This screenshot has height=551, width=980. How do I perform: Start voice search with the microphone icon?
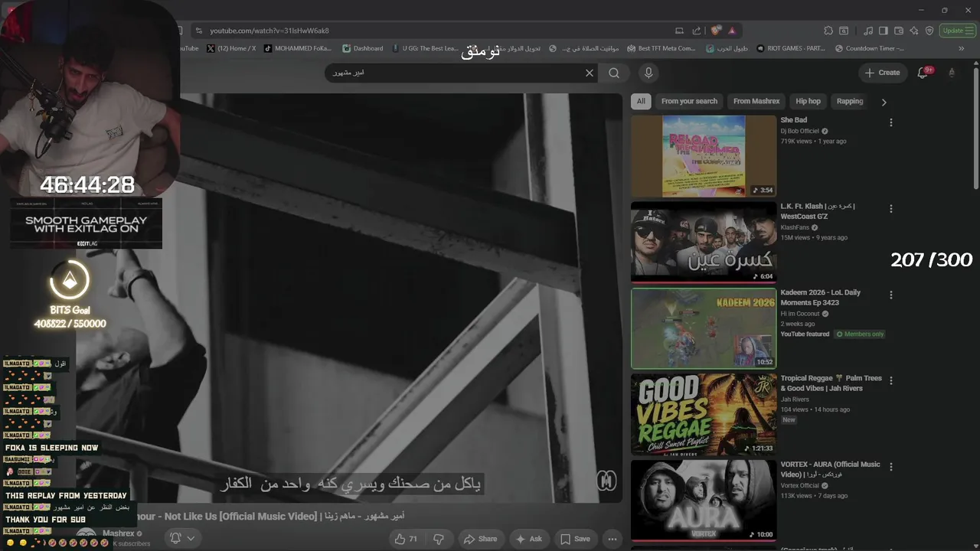click(648, 73)
